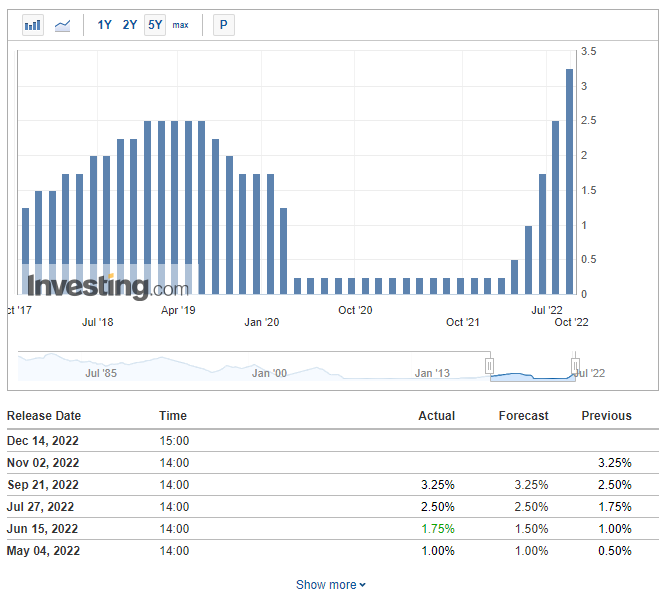Click the P toolbar button

[x=224, y=25]
